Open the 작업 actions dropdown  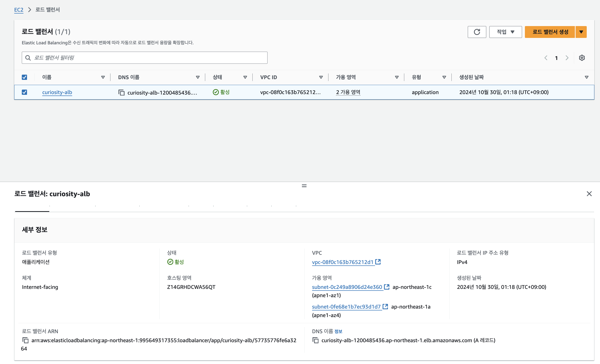coord(505,32)
